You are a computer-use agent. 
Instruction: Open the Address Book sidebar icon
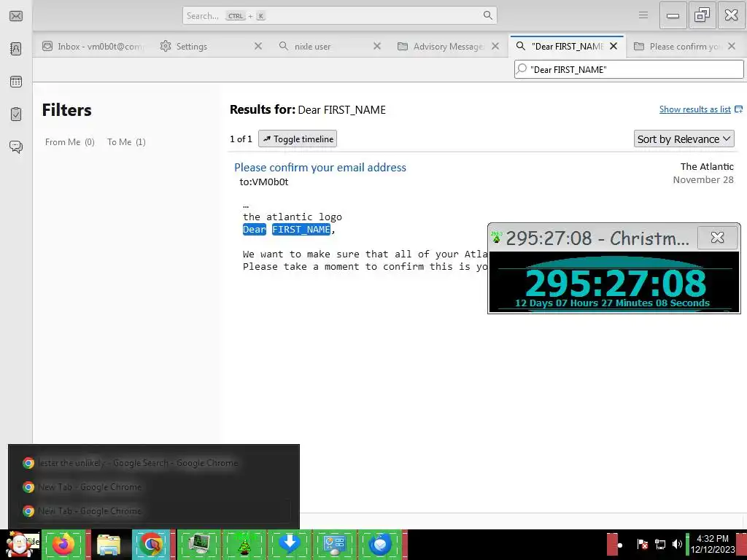tap(16, 49)
